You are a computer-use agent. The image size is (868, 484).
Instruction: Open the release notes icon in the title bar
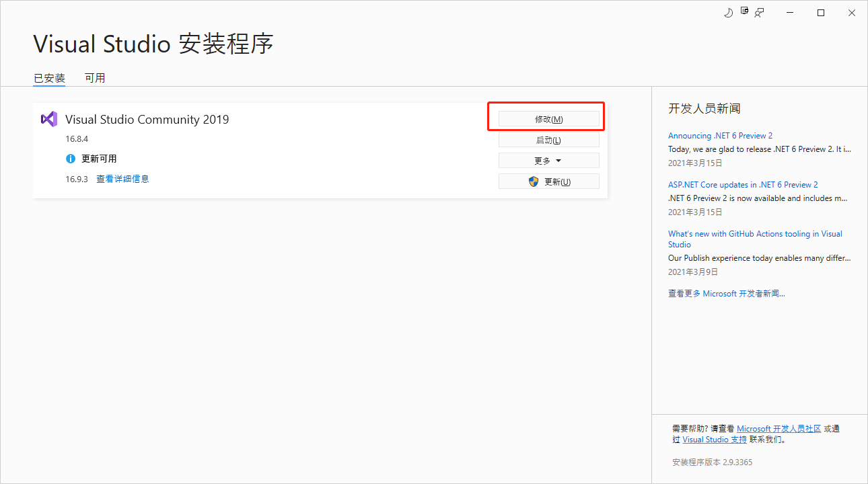click(744, 11)
